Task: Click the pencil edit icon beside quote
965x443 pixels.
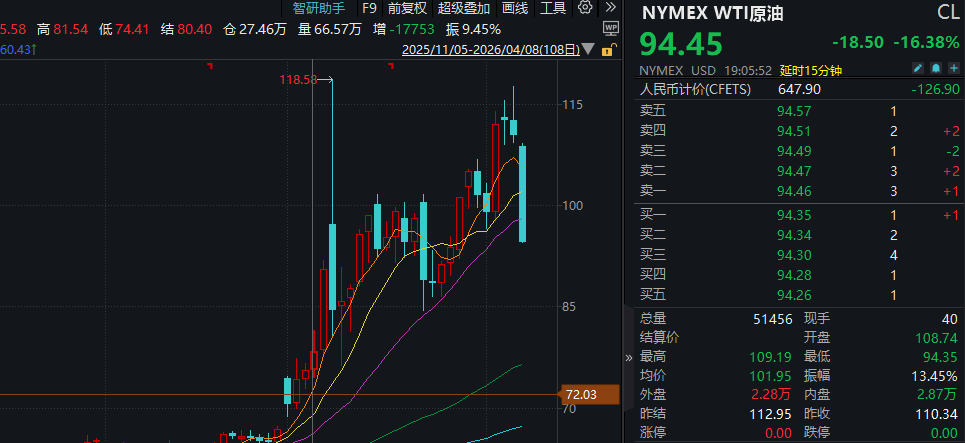Action: coord(917,68)
